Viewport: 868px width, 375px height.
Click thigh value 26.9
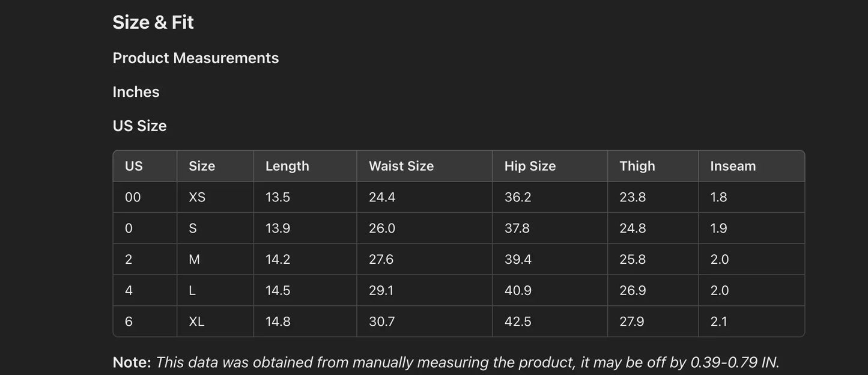633,291
